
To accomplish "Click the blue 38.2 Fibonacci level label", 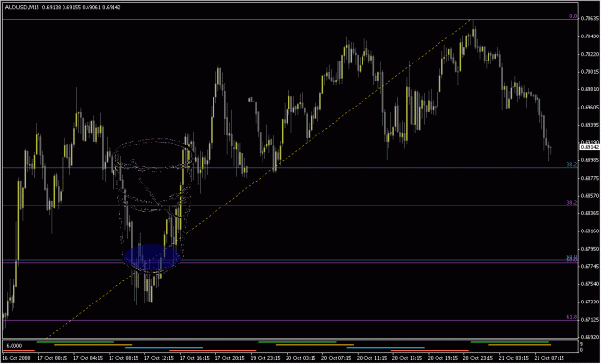I will tap(572, 164).
